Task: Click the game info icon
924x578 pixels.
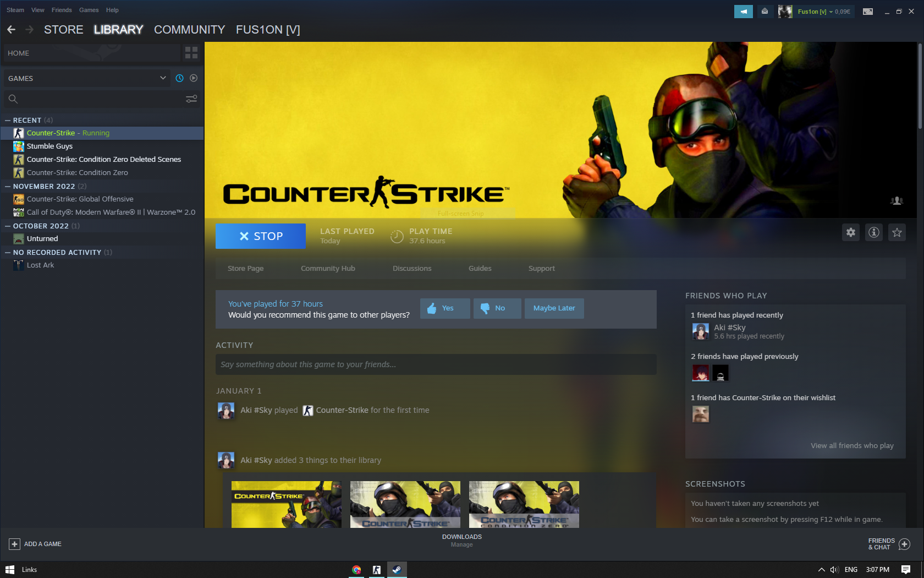Action: coord(874,232)
